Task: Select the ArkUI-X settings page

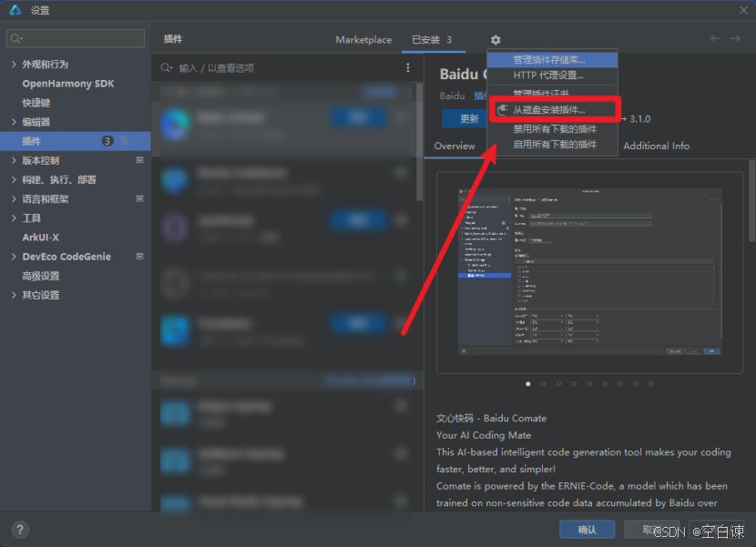Action: (x=40, y=238)
